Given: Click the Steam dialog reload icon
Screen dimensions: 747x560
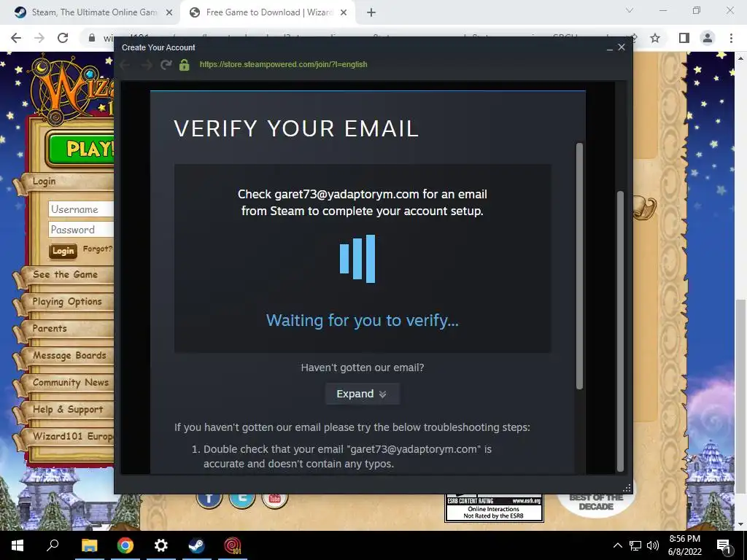Looking at the screenshot, I should (166, 64).
